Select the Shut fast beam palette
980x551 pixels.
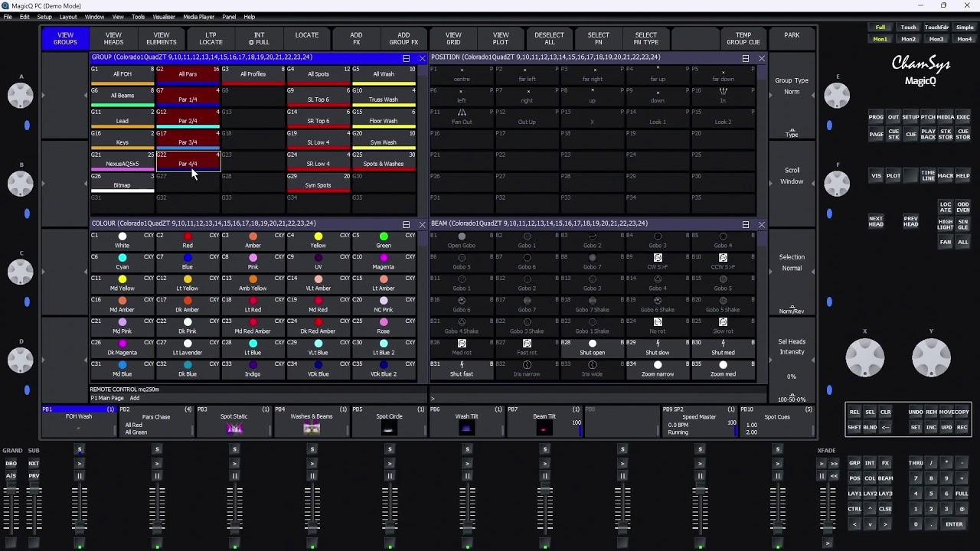[462, 369]
